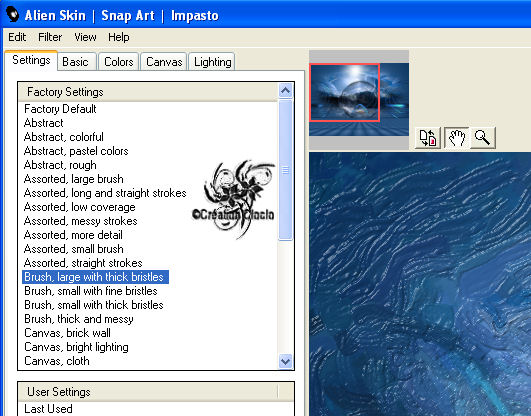Screen dimensions: 531x416
Task: Pick Canvas, cloth preset
Action: click(57, 361)
